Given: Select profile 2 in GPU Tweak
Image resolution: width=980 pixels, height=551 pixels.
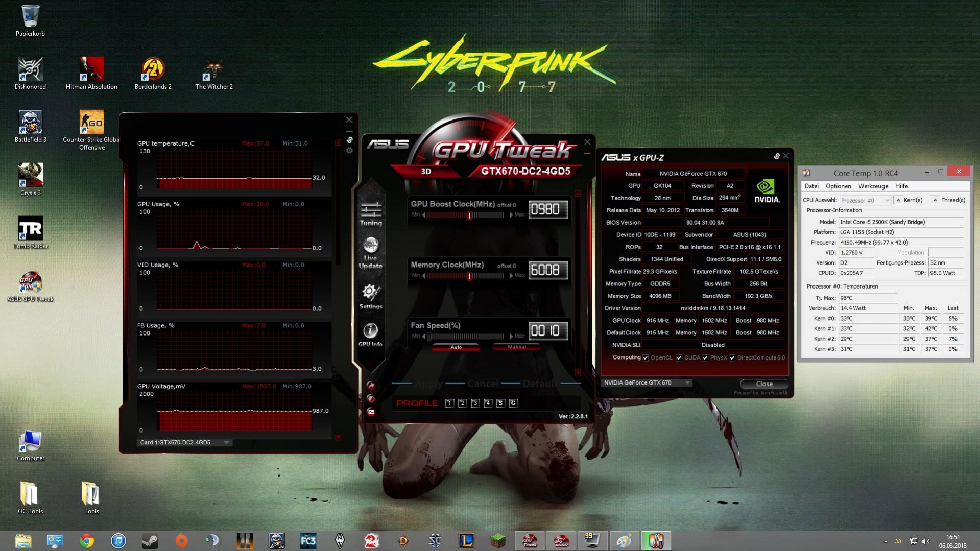Looking at the screenshot, I should tap(462, 403).
